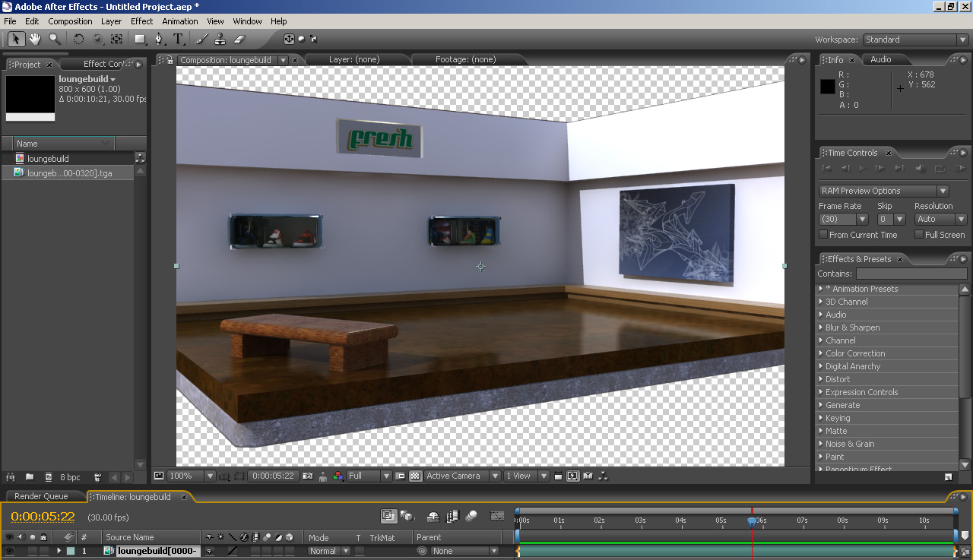973x560 pixels.
Task: Select the Eraser tool
Action: coord(239,39)
